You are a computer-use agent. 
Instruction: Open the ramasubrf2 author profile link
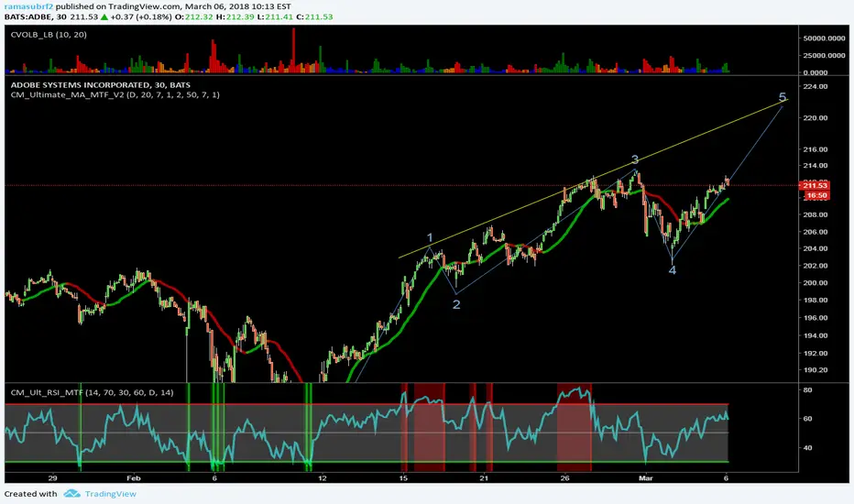(29, 6)
